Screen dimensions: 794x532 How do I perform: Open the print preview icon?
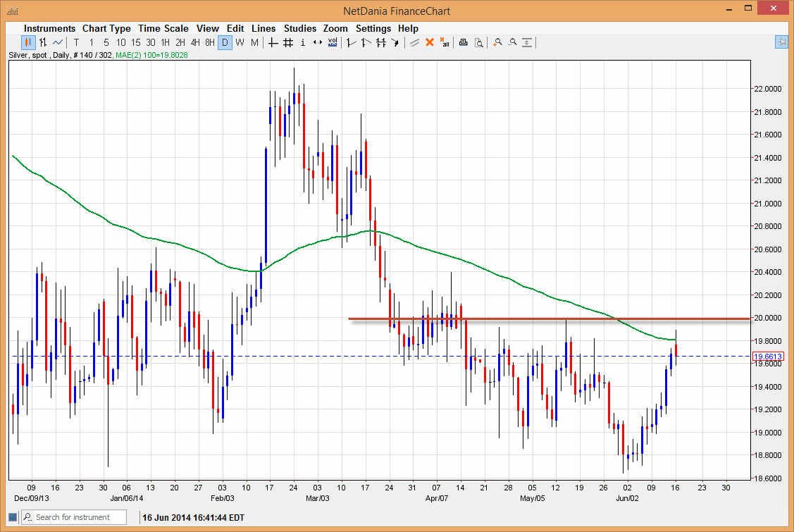pos(479,42)
